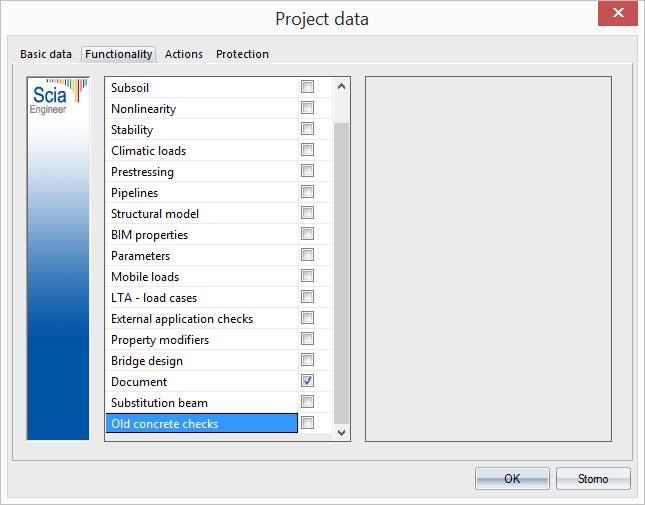
Task: Uncheck the Document checkbox
Action: point(307,381)
